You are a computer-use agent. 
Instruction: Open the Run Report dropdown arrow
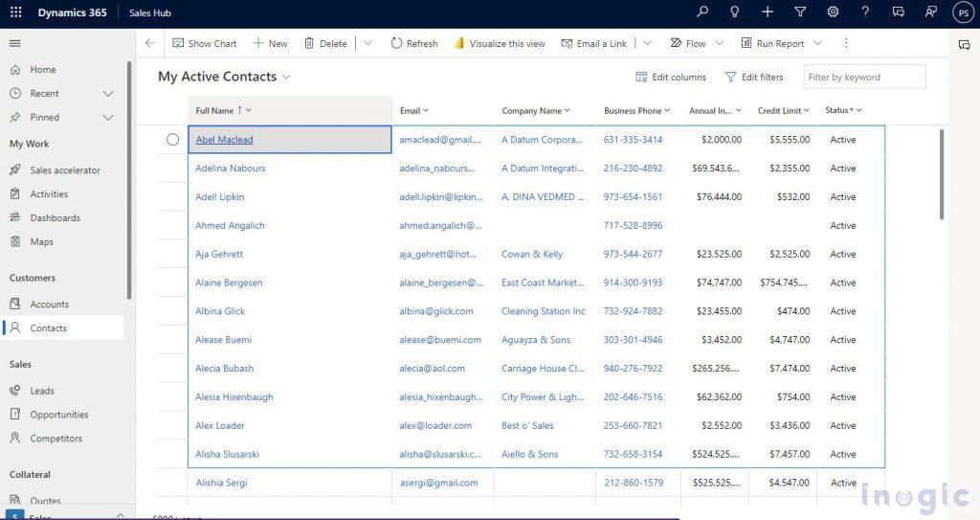tap(817, 43)
